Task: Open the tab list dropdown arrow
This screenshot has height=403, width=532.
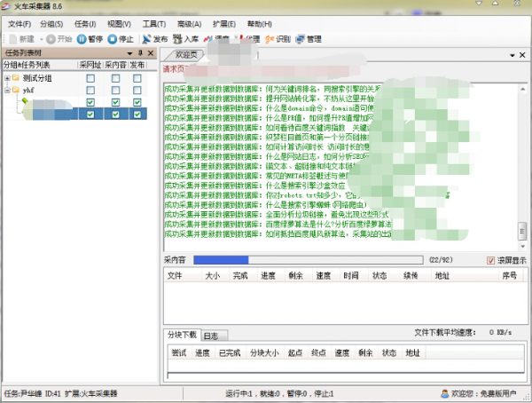Action: 512,55
